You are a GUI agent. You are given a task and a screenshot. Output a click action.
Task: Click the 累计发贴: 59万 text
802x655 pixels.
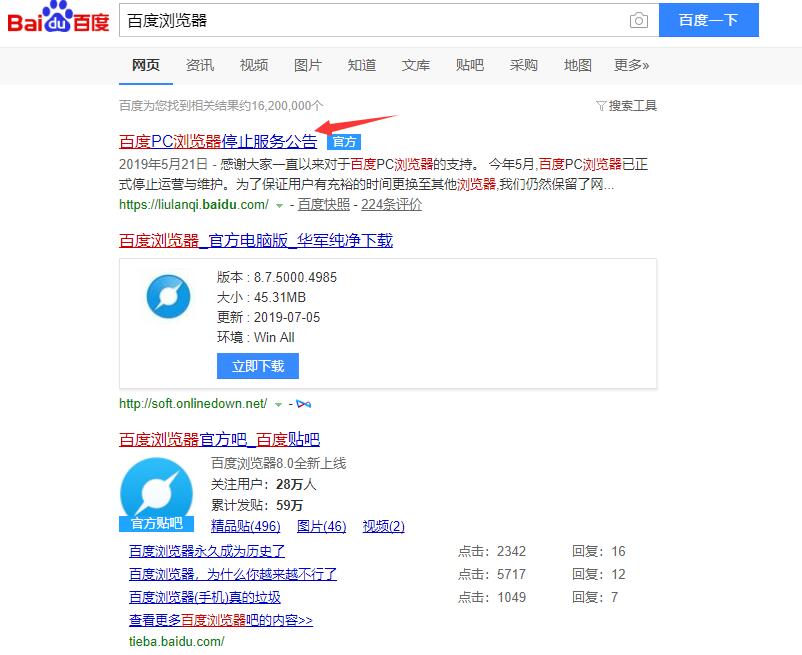[x=257, y=505]
